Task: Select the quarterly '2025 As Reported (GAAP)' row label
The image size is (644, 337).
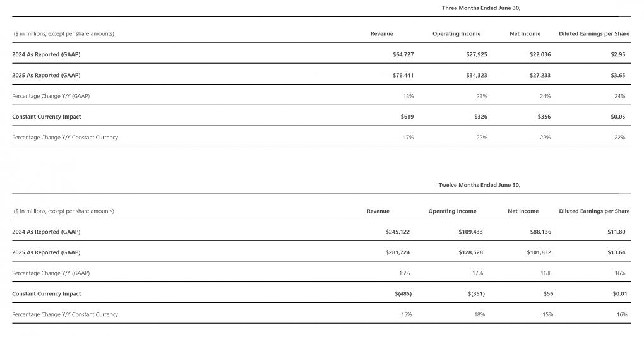Action: click(x=46, y=75)
